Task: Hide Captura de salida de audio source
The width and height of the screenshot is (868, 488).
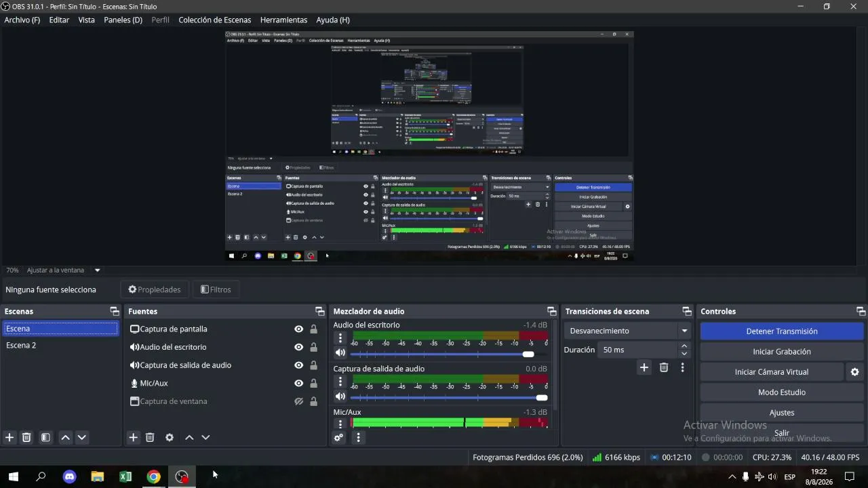Action: [x=298, y=365]
